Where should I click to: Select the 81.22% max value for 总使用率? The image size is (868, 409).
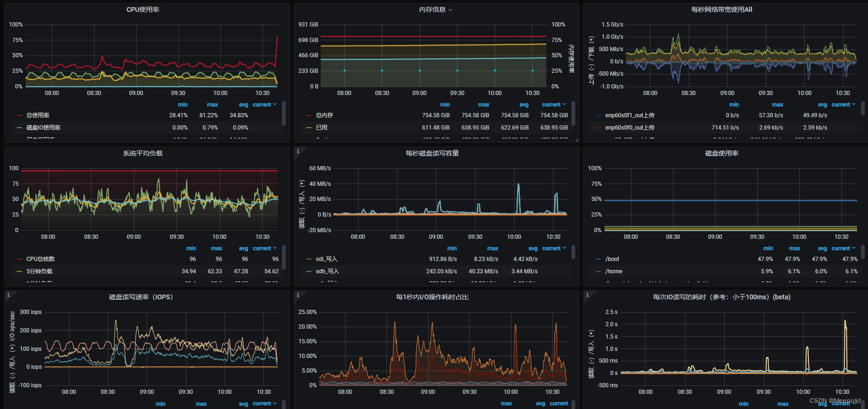[209, 115]
